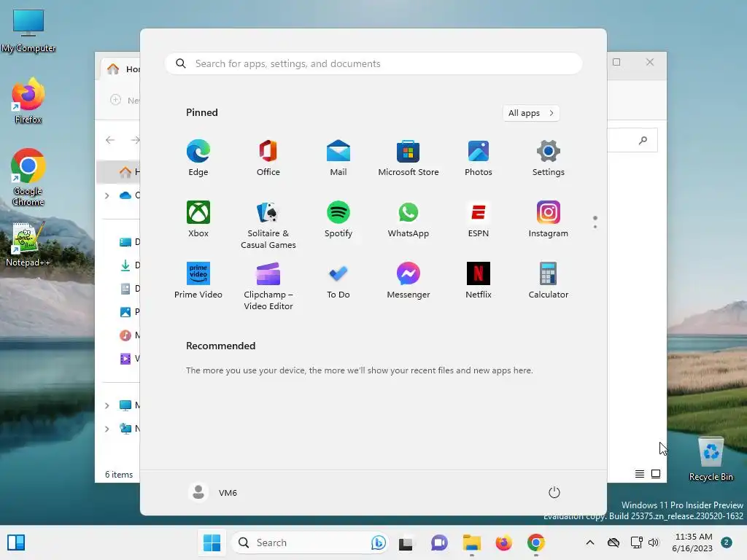The height and width of the screenshot is (560, 747).
Task: Launch Spotify
Action: pyautogui.click(x=338, y=219)
